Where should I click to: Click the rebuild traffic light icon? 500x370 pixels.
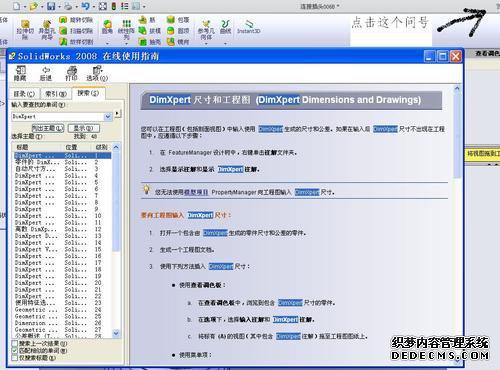click(114, 6)
